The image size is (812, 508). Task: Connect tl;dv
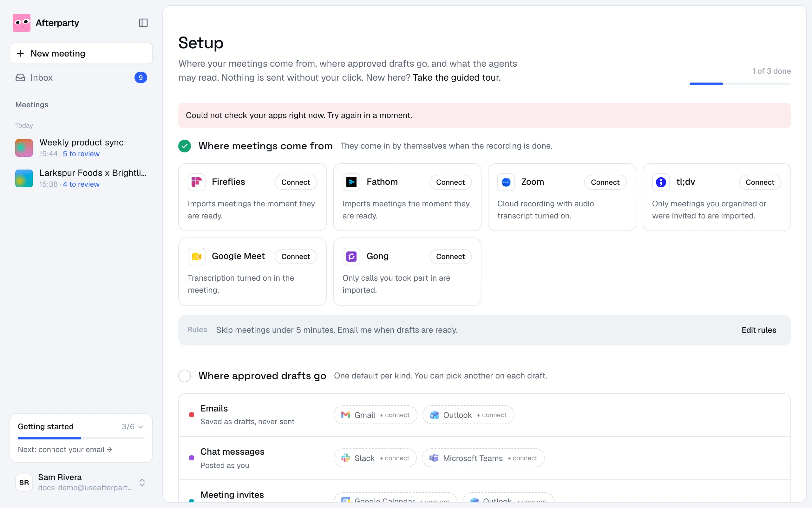(760, 182)
